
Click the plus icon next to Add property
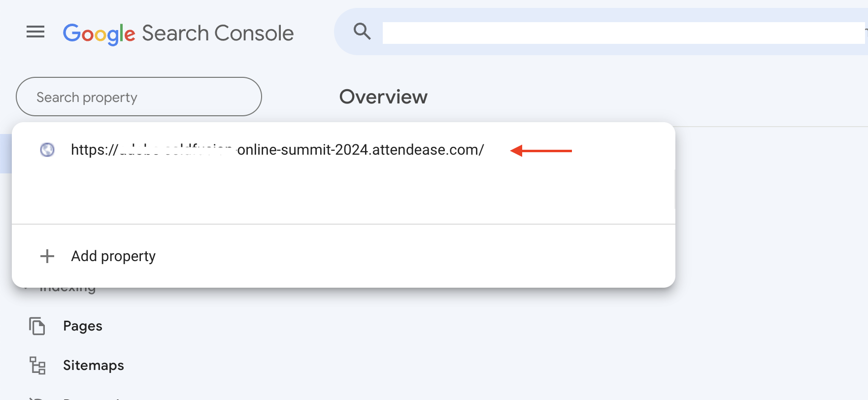point(47,256)
